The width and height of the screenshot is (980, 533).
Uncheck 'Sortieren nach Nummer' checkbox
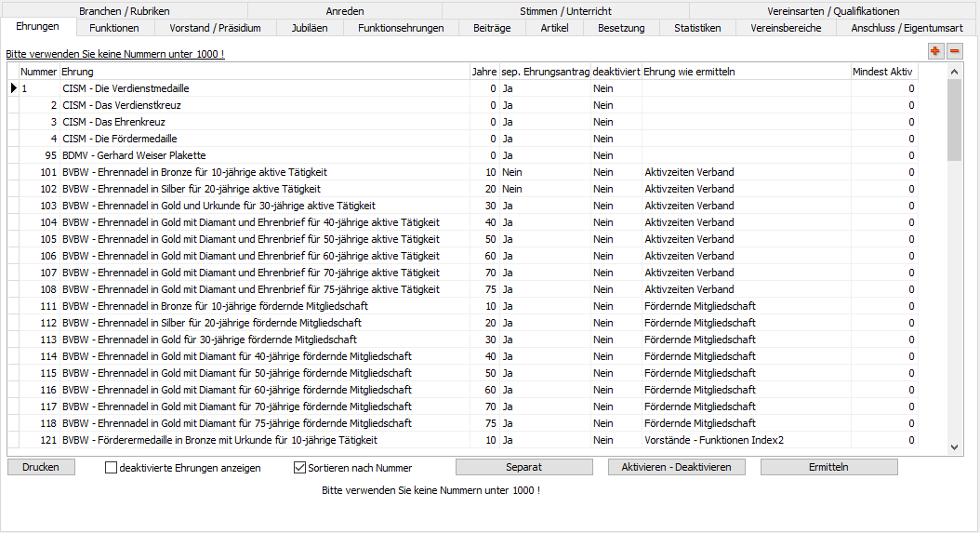(300, 467)
